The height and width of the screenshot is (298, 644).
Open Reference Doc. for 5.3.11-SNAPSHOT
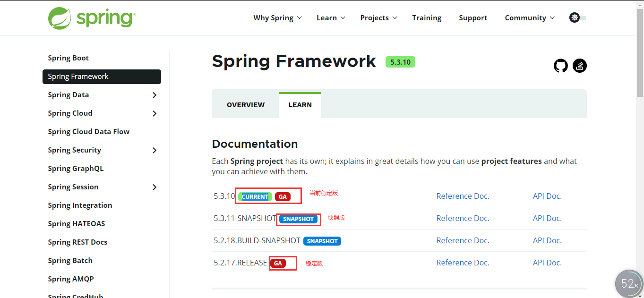point(463,218)
